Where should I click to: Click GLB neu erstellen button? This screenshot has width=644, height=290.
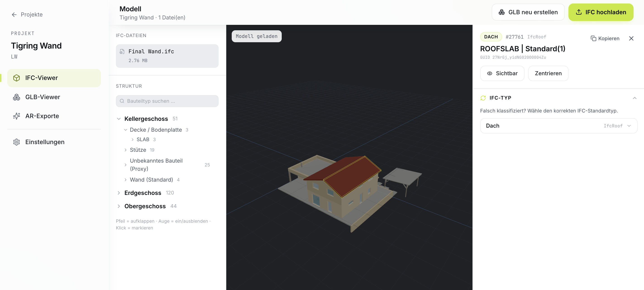point(528,12)
